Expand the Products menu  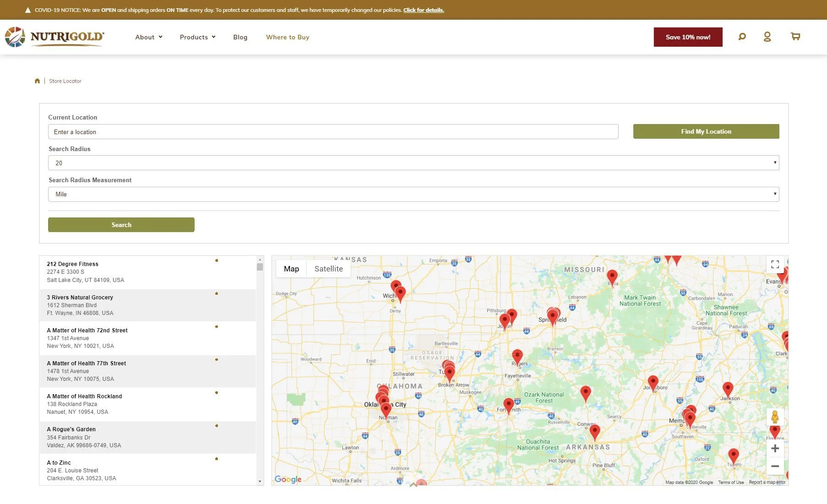click(197, 37)
